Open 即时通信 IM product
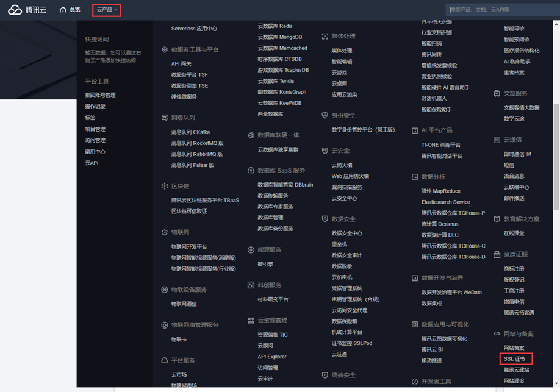Image resolution: width=560 pixels, height=392 pixels. pyautogui.click(x=517, y=154)
